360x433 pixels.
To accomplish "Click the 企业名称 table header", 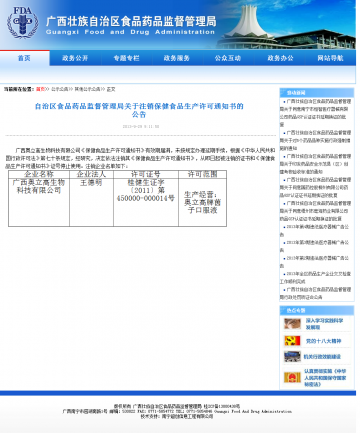I will coord(39,174).
